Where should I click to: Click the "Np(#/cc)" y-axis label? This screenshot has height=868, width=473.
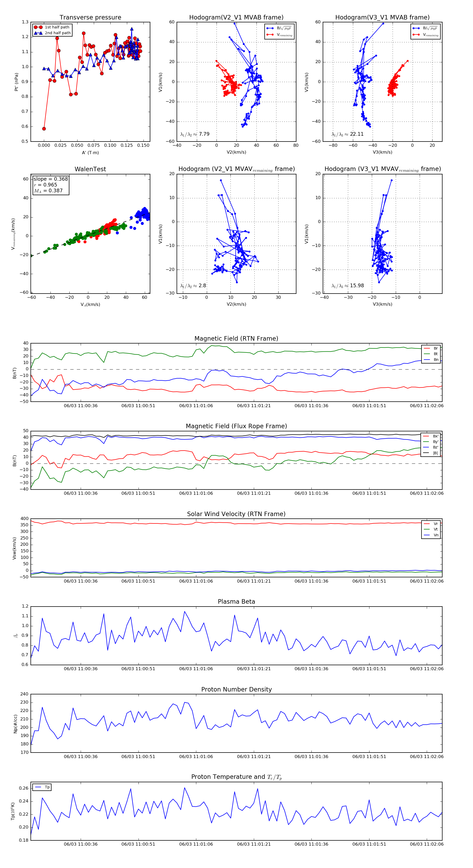click(15, 723)
